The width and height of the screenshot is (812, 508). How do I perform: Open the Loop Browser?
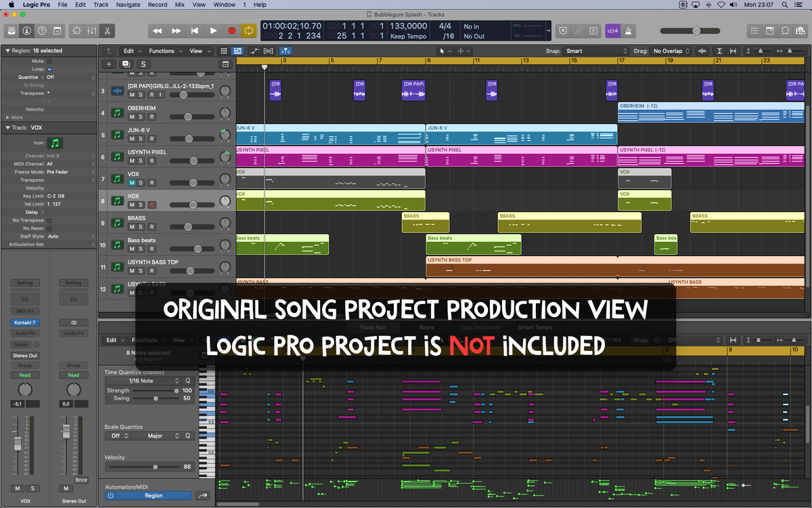click(786, 30)
